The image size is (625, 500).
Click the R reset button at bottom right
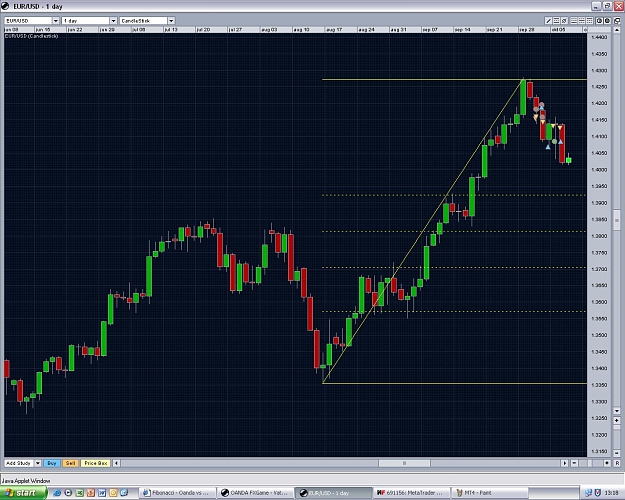click(617, 463)
